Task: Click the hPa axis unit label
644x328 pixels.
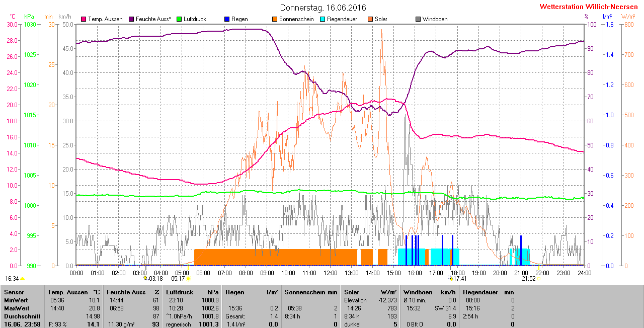Action: pos(29,17)
